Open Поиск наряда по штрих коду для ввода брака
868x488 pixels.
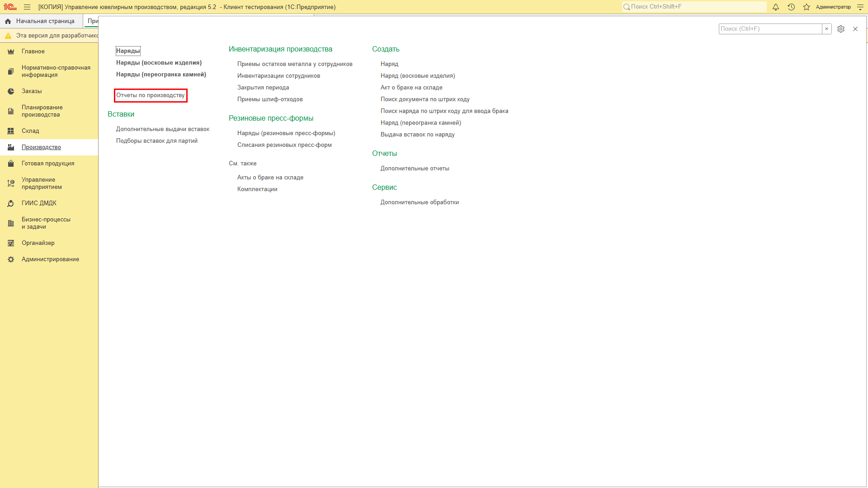click(444, 111)
